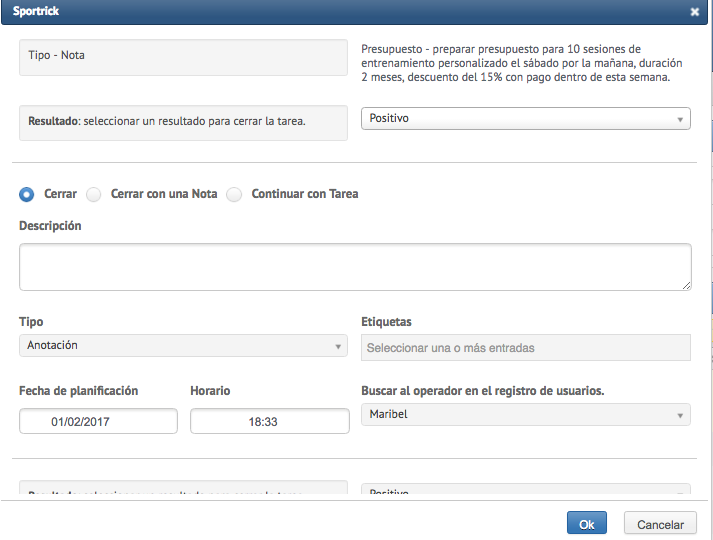Choose Cerrar con una Nota radio button
This screenshot has height=540, width=713.
point(94,195)
